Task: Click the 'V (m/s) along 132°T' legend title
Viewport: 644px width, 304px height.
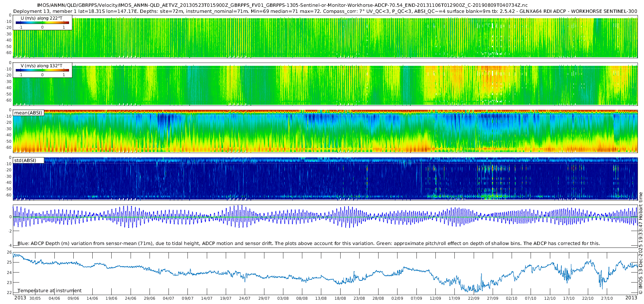Action: [42, 66]
